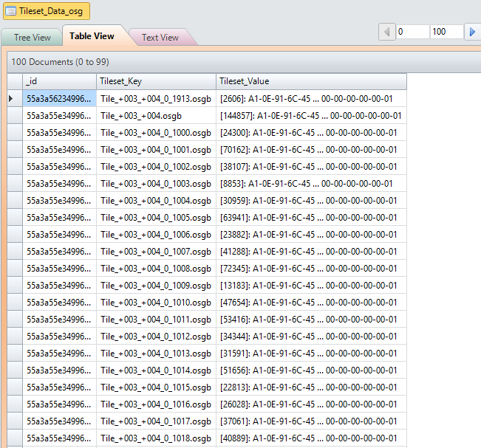The width and height of the screenshot is (481, 448).
Task: Click the value cell starting with [8853]
Action: pyautogui.click(x=312, y=184)
